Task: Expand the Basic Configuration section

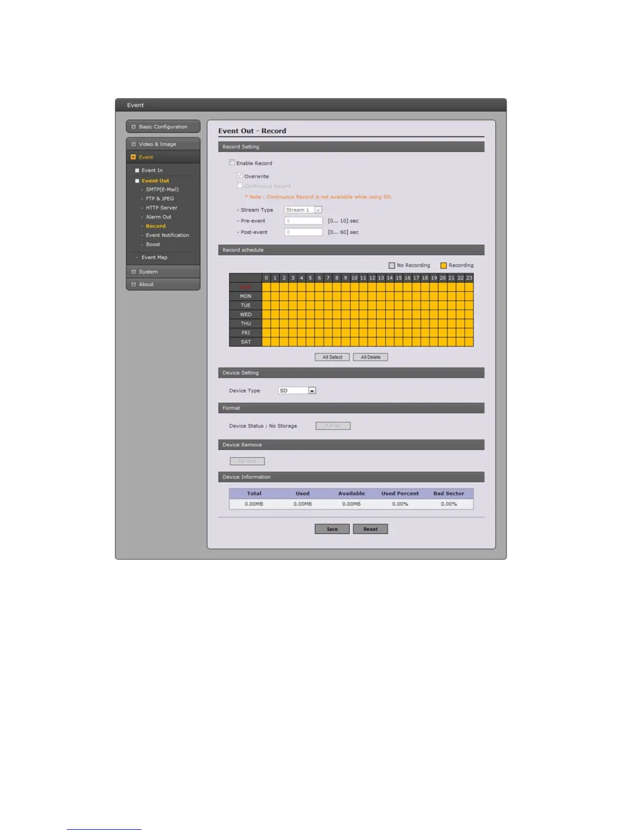Action: tap(163, 126)
